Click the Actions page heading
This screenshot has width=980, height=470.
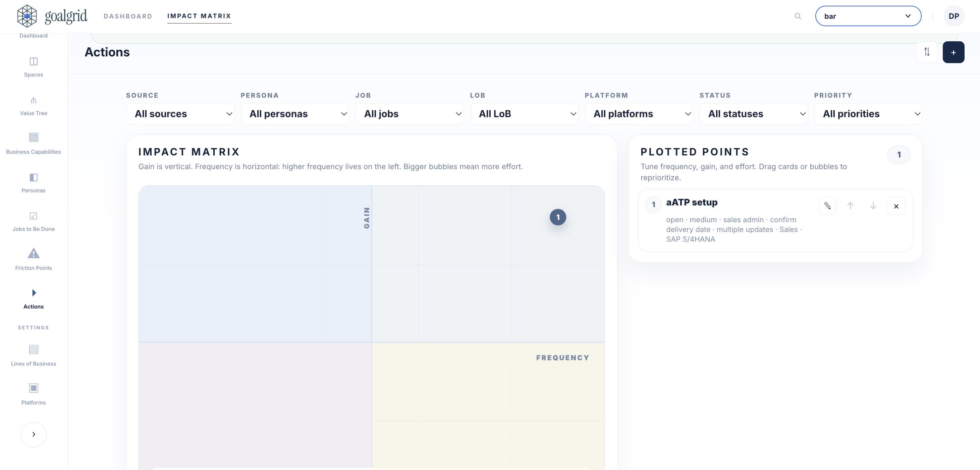107,52
